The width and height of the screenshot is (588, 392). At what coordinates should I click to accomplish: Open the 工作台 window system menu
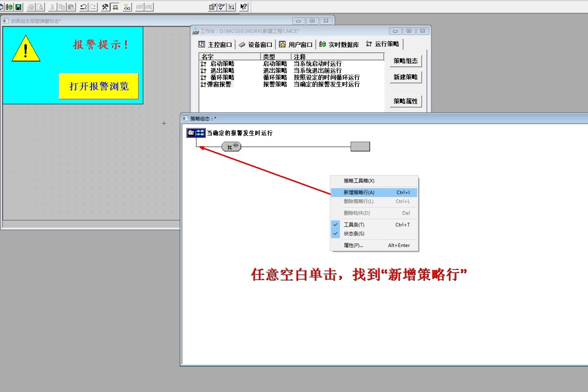[196, 30]
